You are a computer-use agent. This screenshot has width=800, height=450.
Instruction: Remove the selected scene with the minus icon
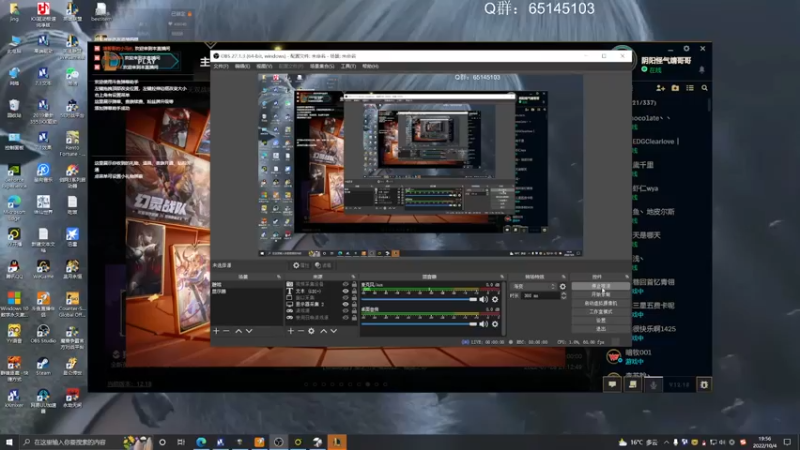(226, 331)
